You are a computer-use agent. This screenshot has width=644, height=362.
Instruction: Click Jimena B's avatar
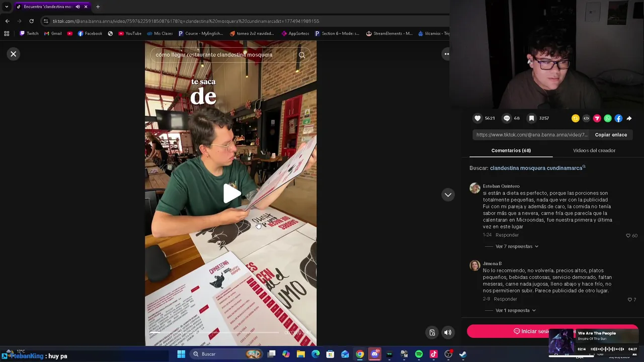[475, 265]
